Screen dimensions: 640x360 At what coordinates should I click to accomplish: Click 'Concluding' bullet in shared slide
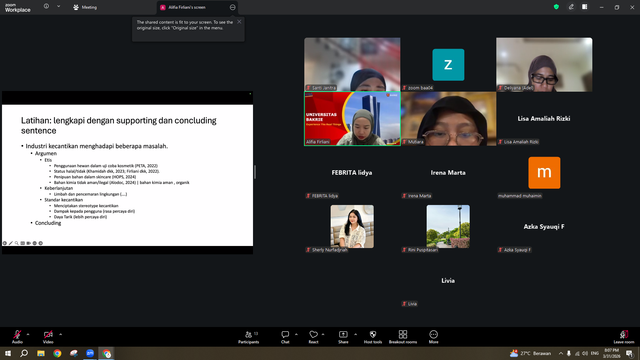click(x=48, y=223)
